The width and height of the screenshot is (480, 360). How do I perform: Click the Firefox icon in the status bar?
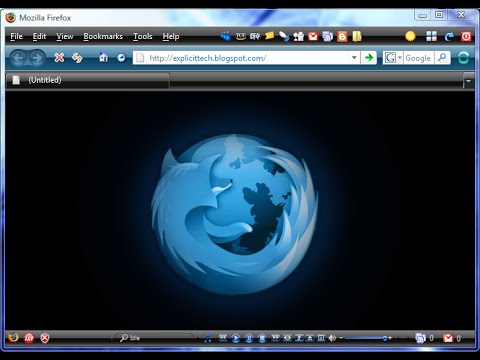pos(13,338)
